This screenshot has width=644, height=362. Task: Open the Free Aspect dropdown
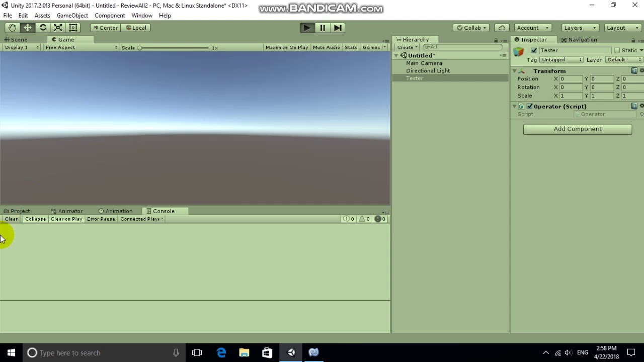(81, 47)
